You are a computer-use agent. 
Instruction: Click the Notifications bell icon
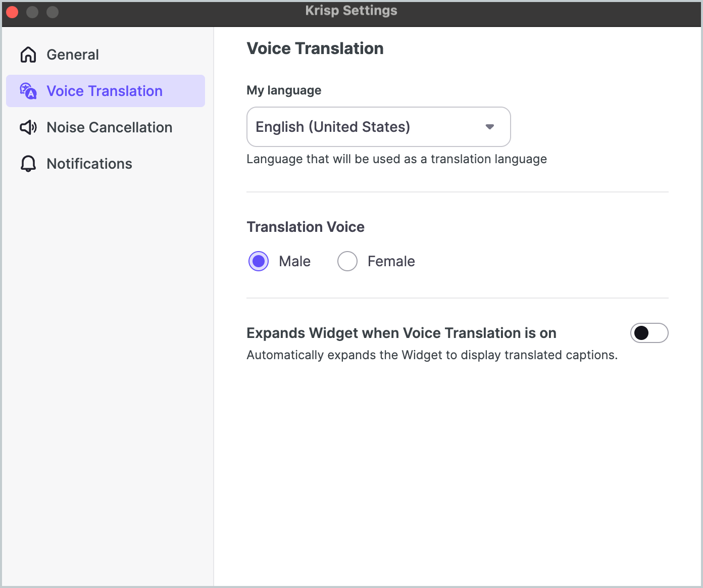[x=28, y=164]
